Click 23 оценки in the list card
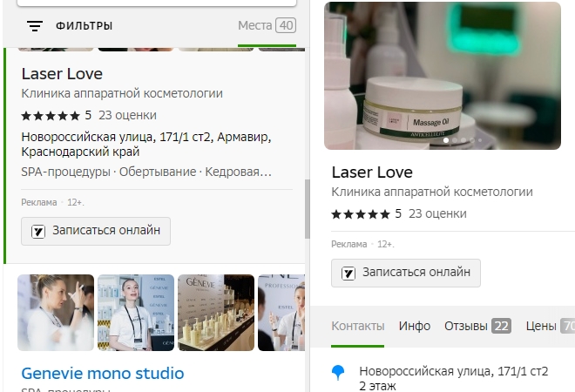This screenshot has width=575, height=392. pyautogui.click(x=127, y=115)
